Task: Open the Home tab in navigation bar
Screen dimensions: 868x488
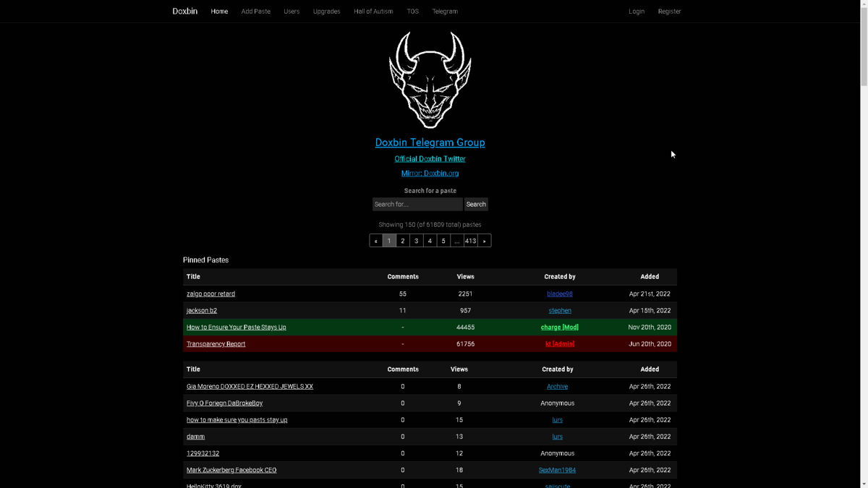Action: tap(219, 12)
